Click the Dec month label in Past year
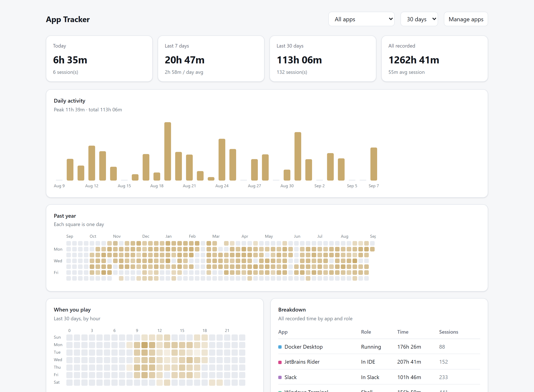This screenshot has height=392, width=534. click(146, 236)
